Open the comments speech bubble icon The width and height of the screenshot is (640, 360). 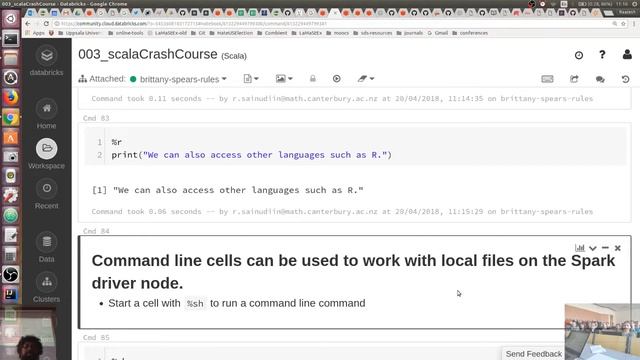coord(600,79)
